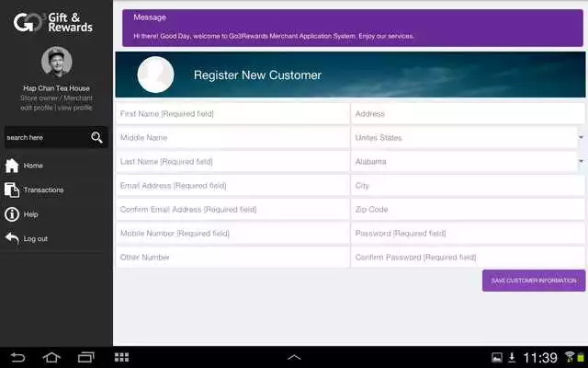Tap the Android back navigation icon
The image size is (588, 368).
(x=17, y=357)
